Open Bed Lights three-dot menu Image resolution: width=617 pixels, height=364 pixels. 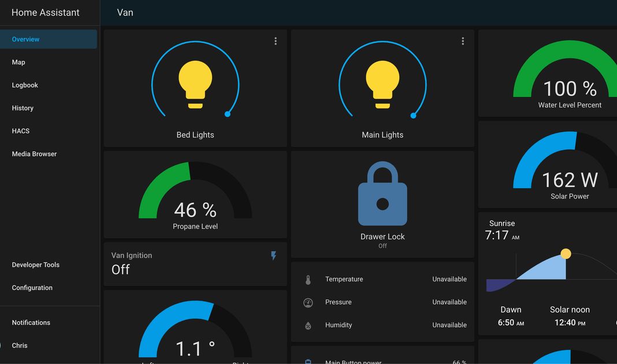coord(276,41)
